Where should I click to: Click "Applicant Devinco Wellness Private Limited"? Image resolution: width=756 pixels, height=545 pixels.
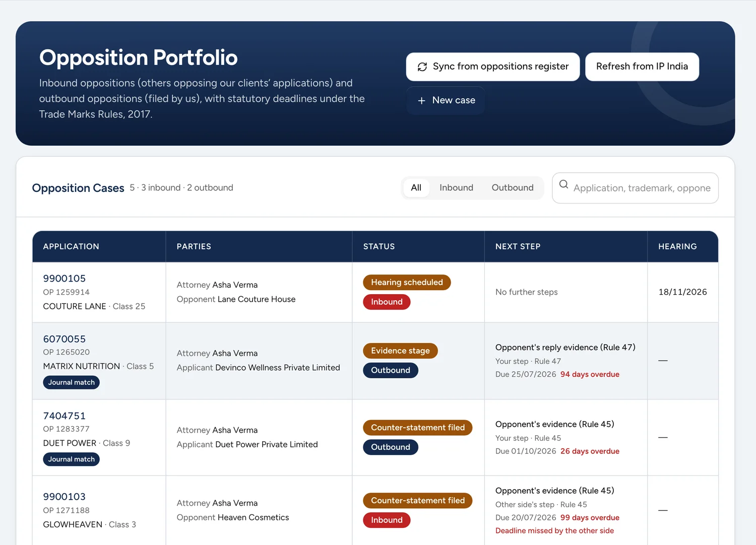pyautogui.click(x=258, y=368)
